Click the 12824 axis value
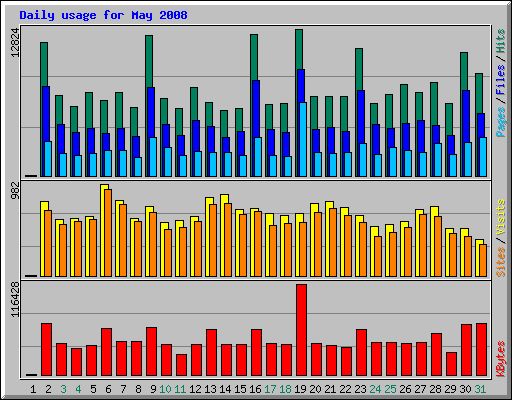 [x=15, y=42]
